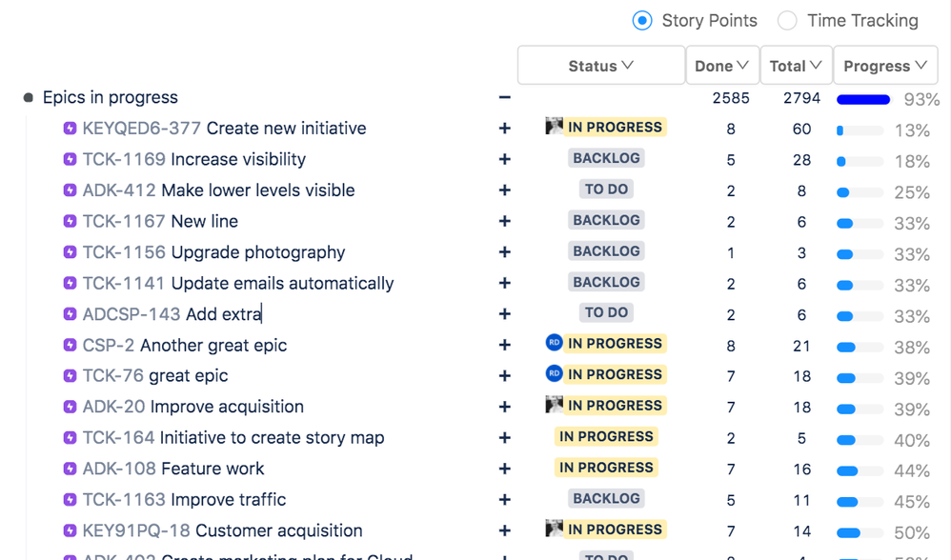Viewport: 951px width, 560px height.
Task: Expand the ADK-412 Make lower levels visible row
Action: click(x=505, y=190)
